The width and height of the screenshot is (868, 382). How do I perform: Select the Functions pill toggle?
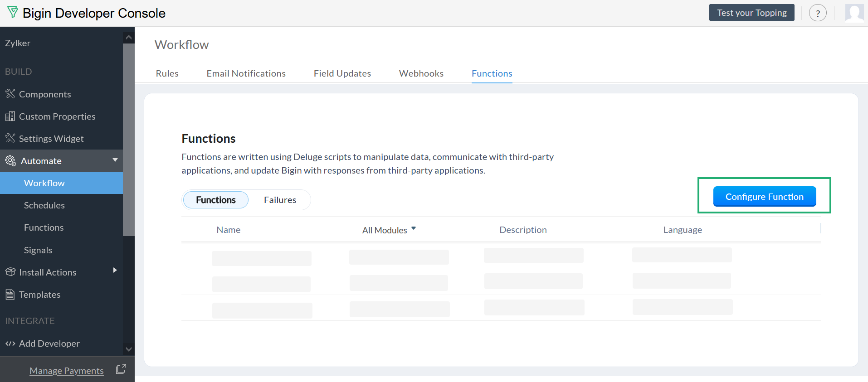pos(215,200)
